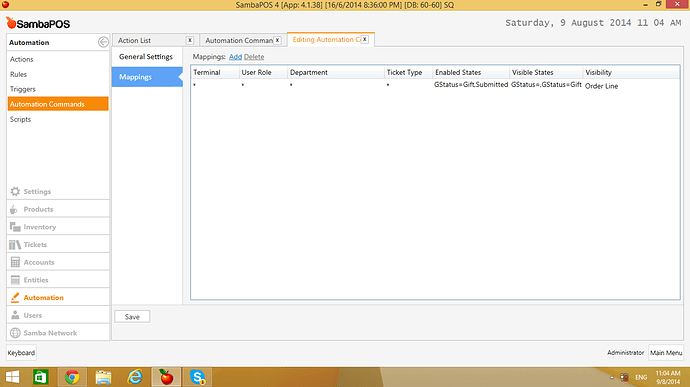Click the Department cell of the mapping row

click(x=336, y=85)
